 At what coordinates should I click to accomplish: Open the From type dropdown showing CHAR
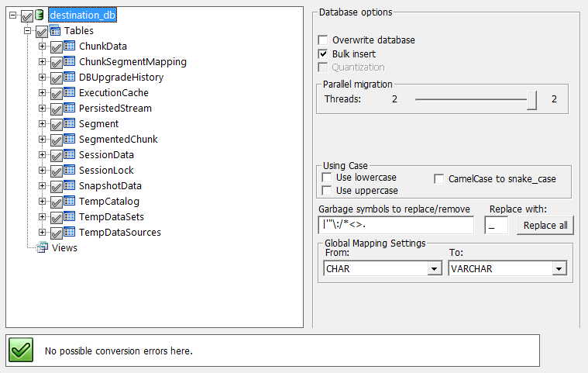click(435, 268)
